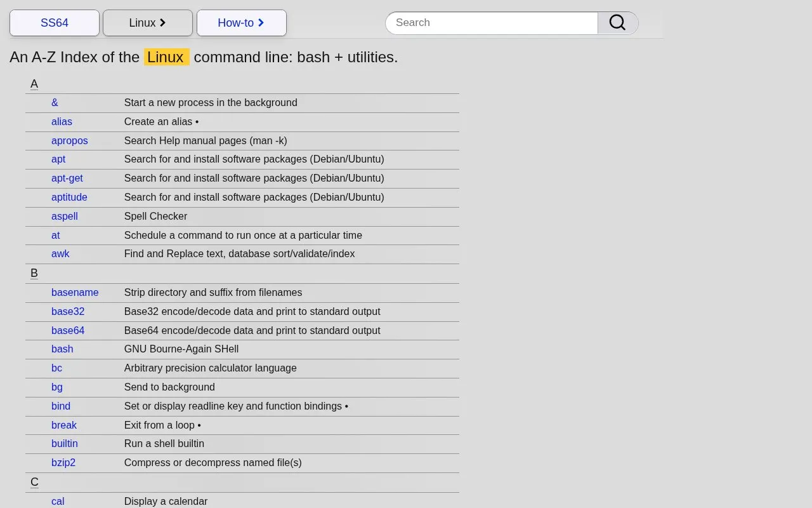Click the highlighted Linux word in title
Screen dimensions: 812x508
(166, 57)
